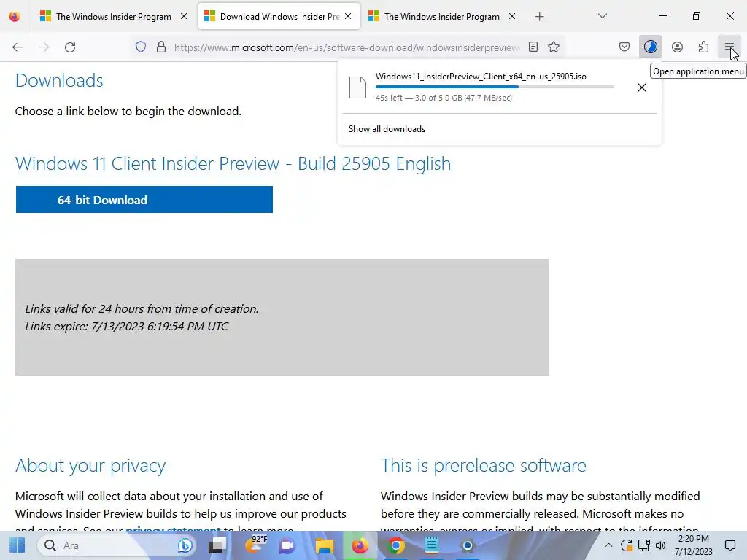Viewport: 747px width, 560px height.
Task: Click About your privacy heading
Action: pos(90,466)
